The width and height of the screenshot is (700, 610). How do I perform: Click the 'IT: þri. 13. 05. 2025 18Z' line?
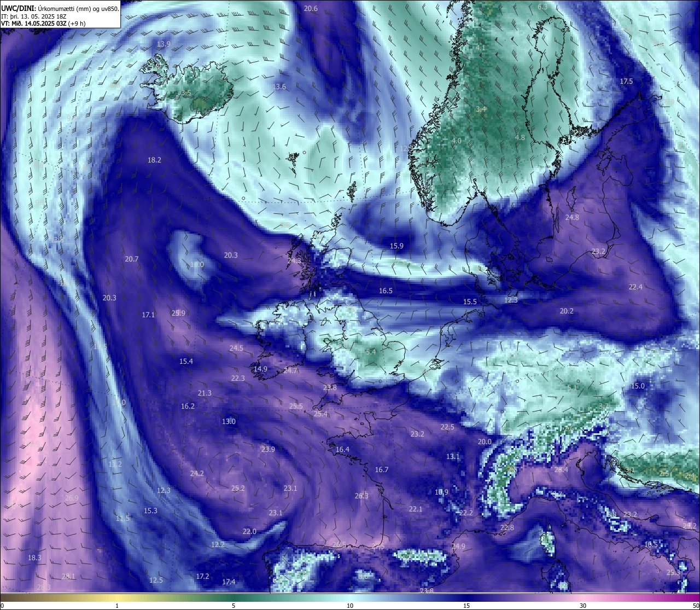33,16
